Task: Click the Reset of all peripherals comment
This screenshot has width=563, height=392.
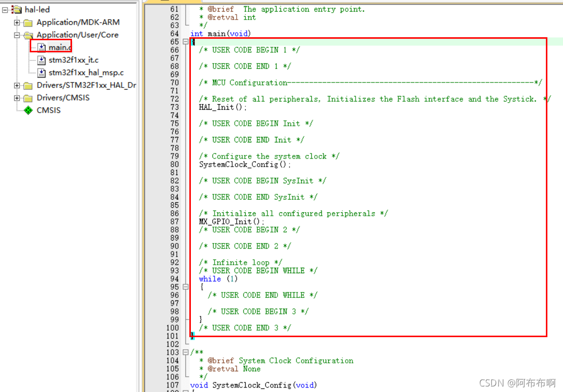Action: click(x=375, y=99)
